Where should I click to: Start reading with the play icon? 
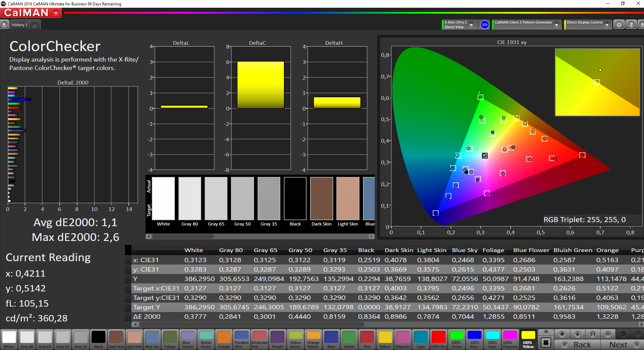pyautogui.click(x=577, y=334)
